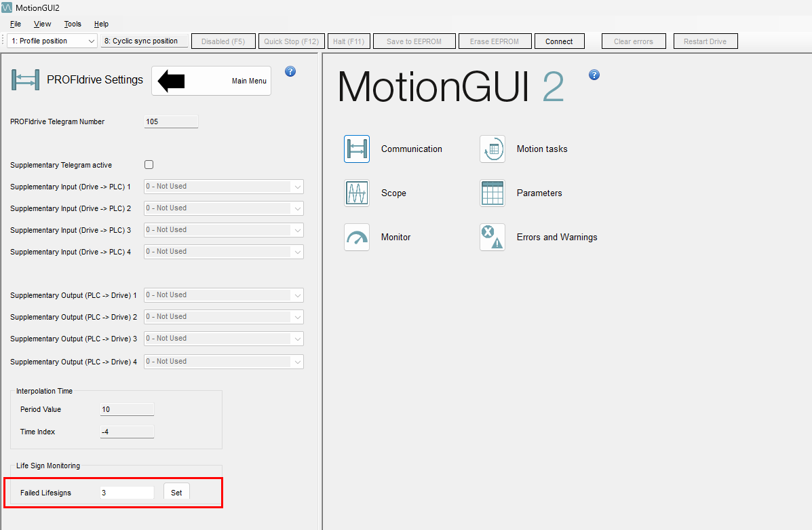Open the View menu
Screen dimensions: 812x530
pos(43,24)
